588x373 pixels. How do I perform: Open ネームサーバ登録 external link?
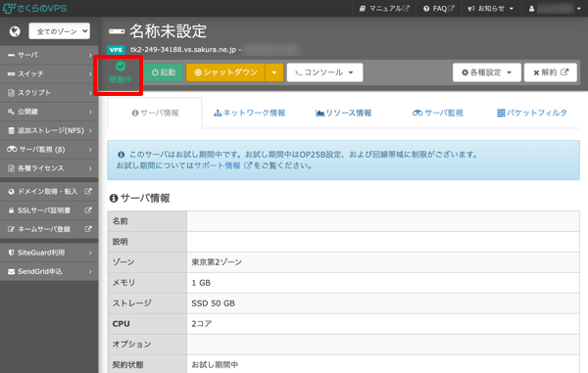pos(49,229)
